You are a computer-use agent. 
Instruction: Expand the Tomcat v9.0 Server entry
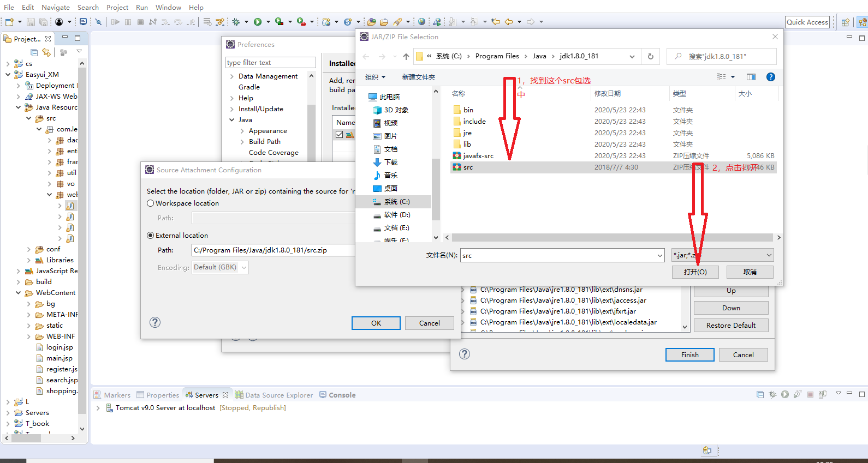coord(98,408)
